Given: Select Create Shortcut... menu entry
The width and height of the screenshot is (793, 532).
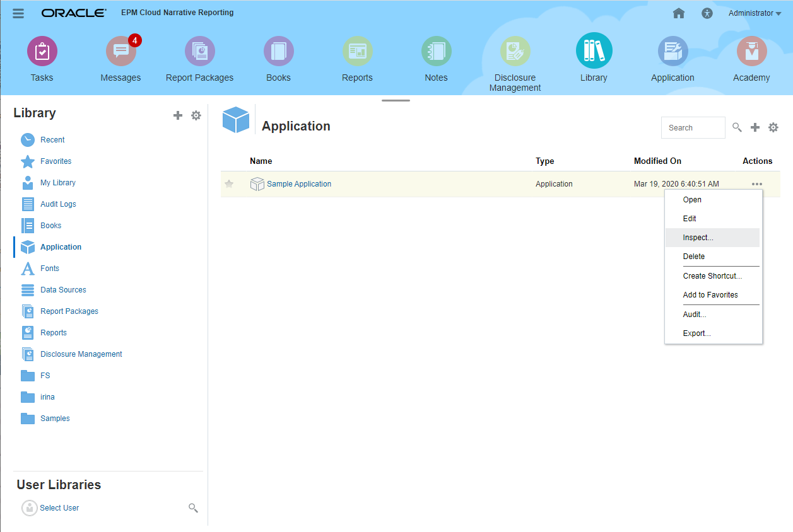Looking at the screenshot, I should (x=712, y=276).
